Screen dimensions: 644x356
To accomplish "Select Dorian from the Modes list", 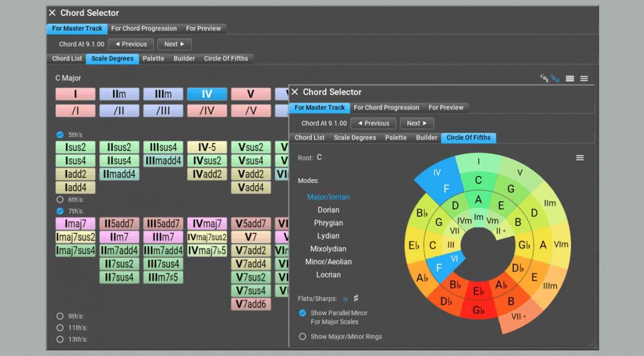I will [x=328, y=210].
